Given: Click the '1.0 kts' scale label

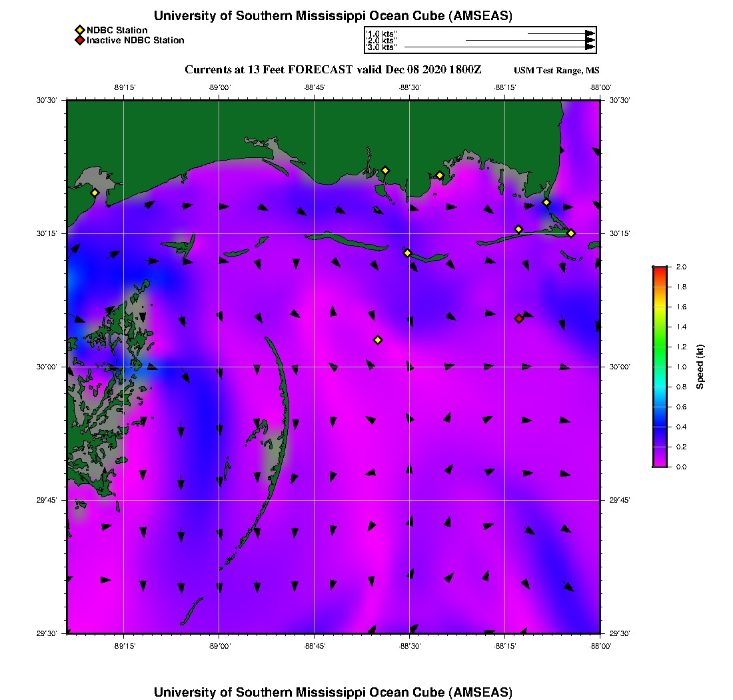Looking at the screenshot, I should [382, 33].
